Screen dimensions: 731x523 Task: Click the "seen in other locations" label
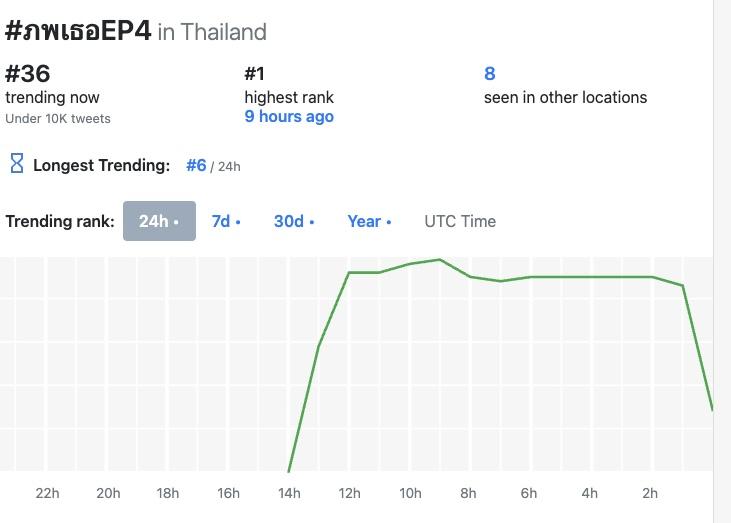(x=565, y=97)
